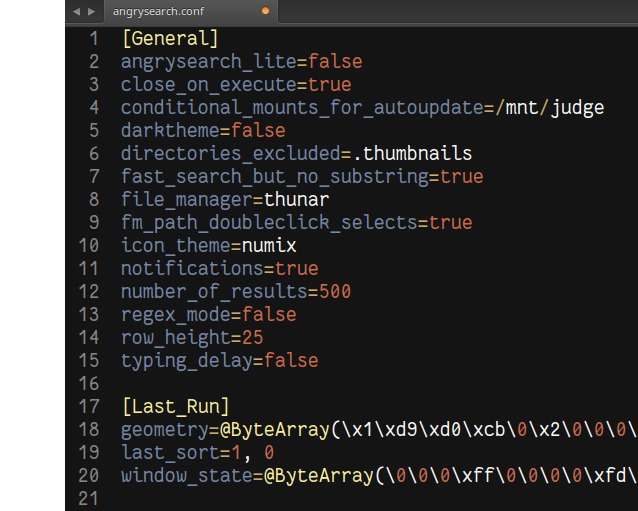Click line number 1 in gutter

pyautogui.click(x=94, y=39)
